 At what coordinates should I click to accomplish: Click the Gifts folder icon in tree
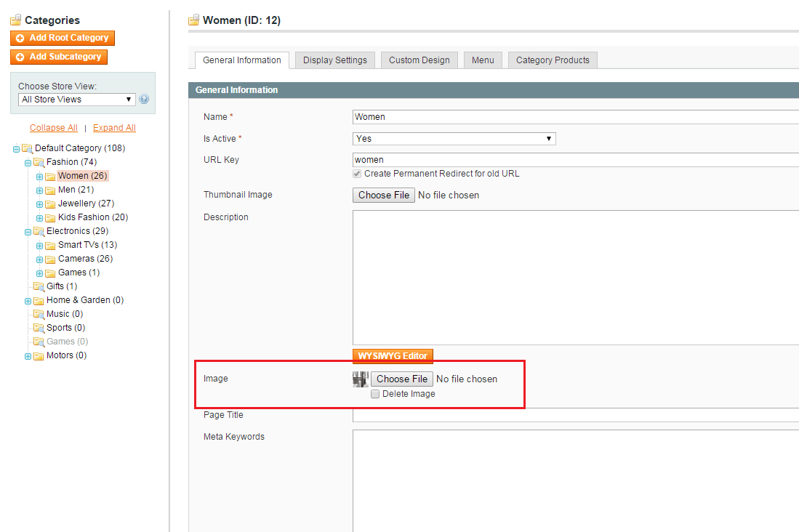(x=39, y=286)
